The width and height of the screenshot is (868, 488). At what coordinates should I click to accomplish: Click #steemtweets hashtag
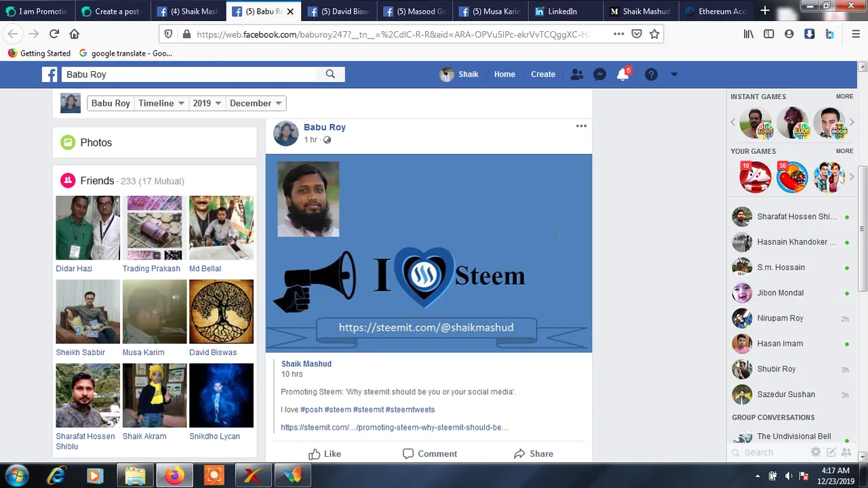(410, 409)
